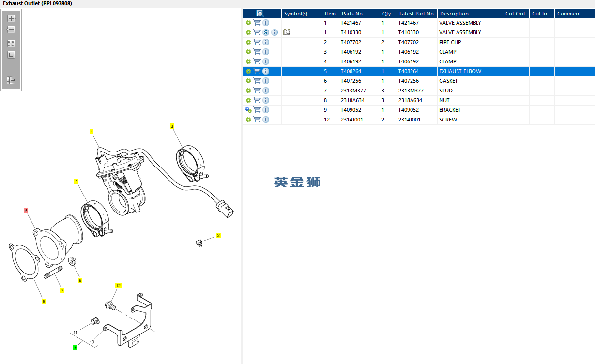The height and width of the screenshot is (364, 595).
Task: Click the search icon in table header
Action: (x=260, y=14)
